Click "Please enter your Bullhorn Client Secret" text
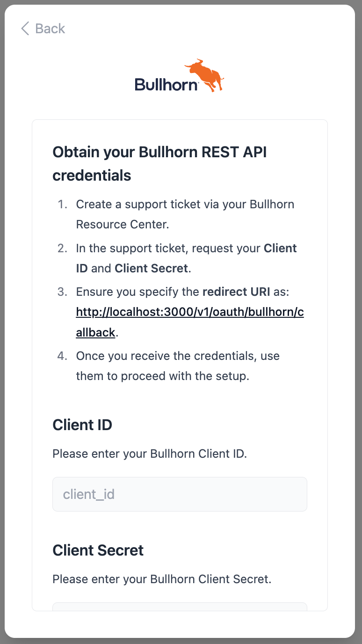Viewport: 362px width, 644px height. 162,579
